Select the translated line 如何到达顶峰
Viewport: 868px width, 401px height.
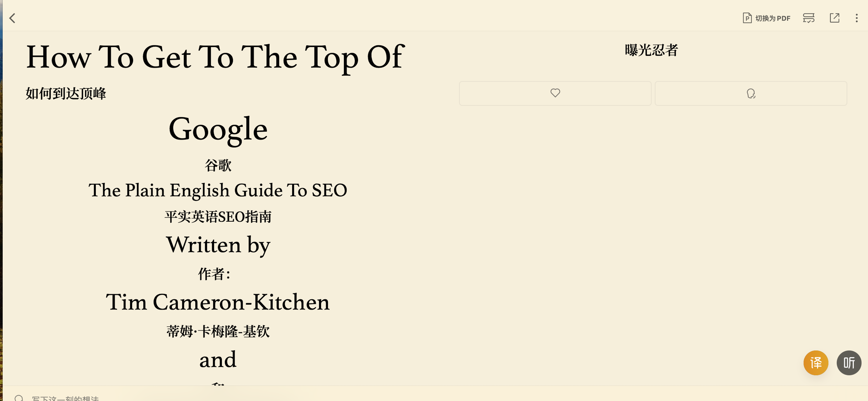(x=66, y=94)
